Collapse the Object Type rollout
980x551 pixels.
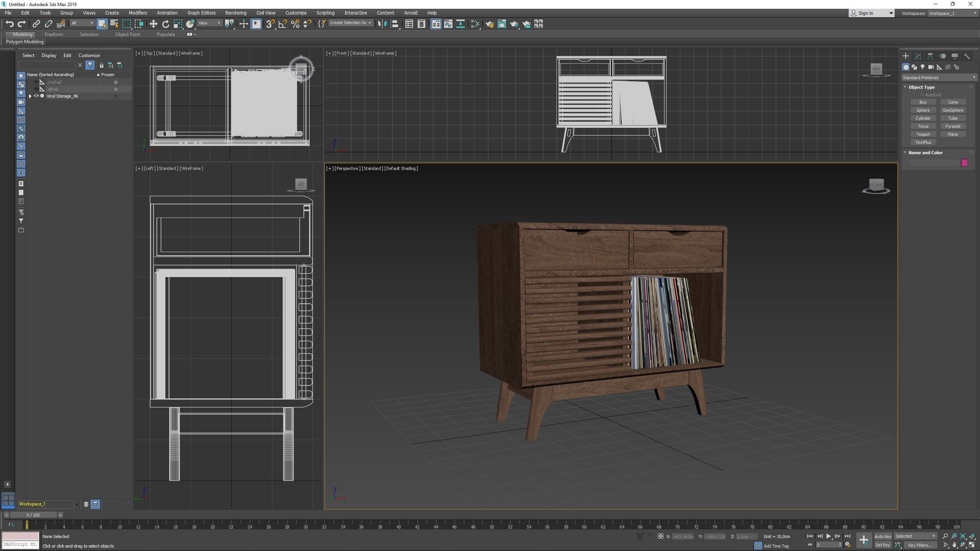(905, 87)
